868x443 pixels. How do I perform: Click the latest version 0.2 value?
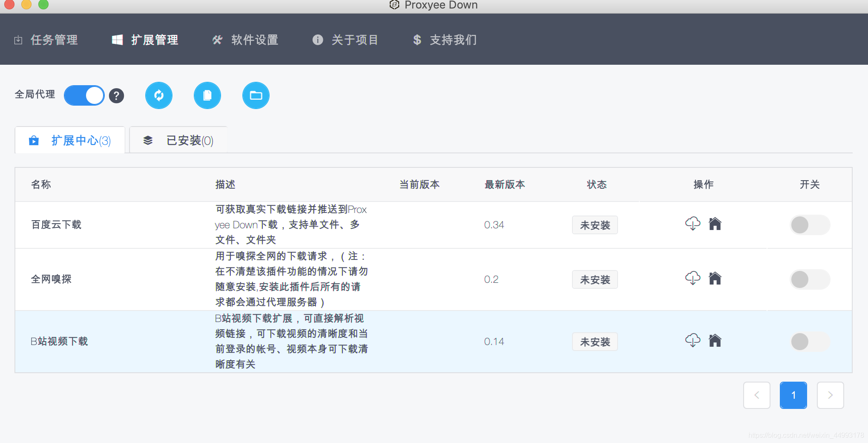click(x=491, y=279)
